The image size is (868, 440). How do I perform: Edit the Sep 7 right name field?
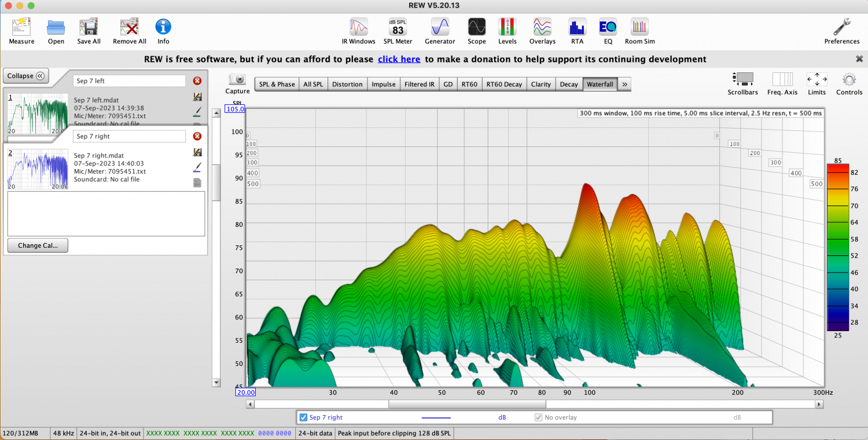tap(130, 137)
